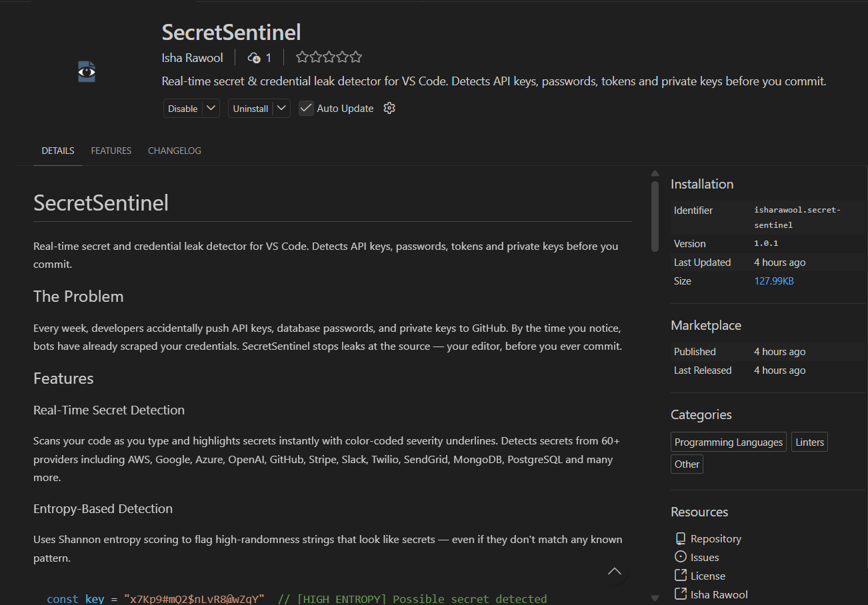This screenshot has width=868, height=605.
Task: Select the Other category tag
Action: [x=687, y=464]
